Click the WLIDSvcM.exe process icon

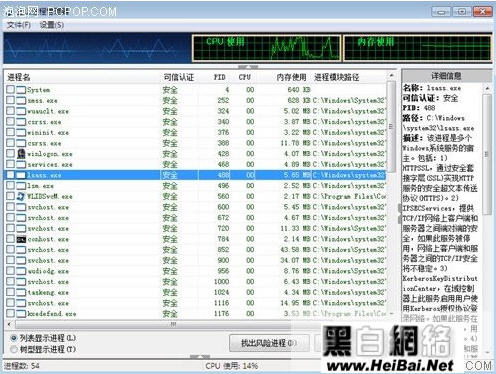[x=21, y=196]
